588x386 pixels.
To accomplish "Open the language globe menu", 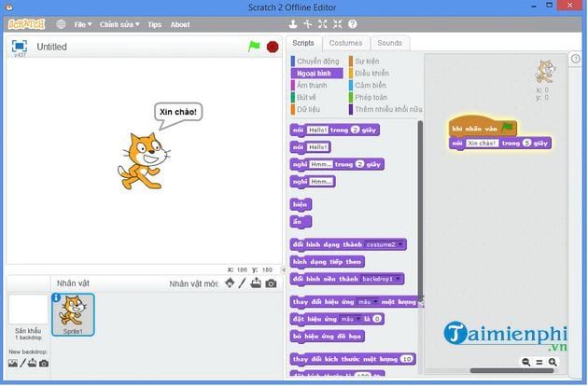I will (x=61, y=24).
